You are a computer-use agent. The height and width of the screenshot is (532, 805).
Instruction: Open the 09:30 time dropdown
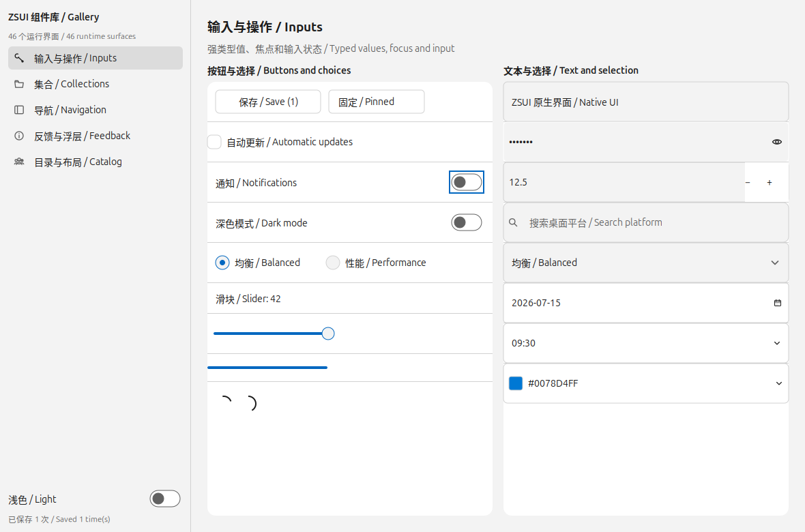777,343
